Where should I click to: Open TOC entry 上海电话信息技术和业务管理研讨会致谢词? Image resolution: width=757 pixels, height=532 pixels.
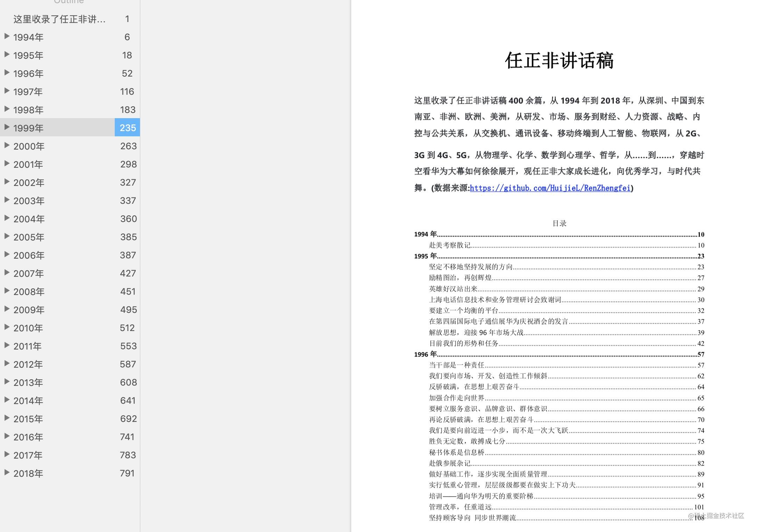[566, 300]
